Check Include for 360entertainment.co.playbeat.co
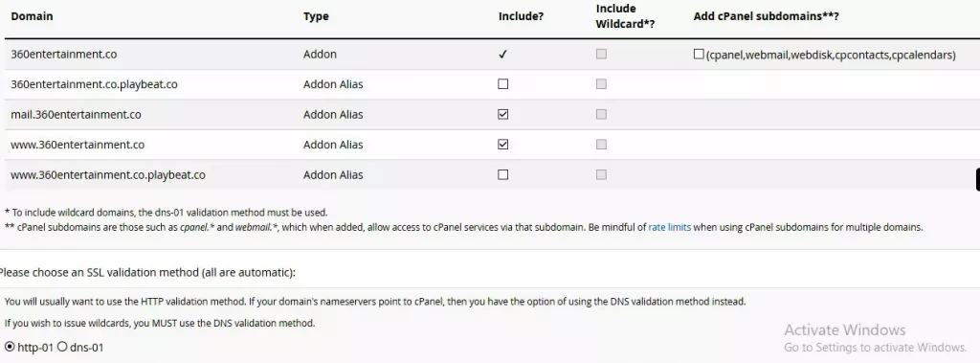Viewport: 980px width, 363px height. coord(503,84)
